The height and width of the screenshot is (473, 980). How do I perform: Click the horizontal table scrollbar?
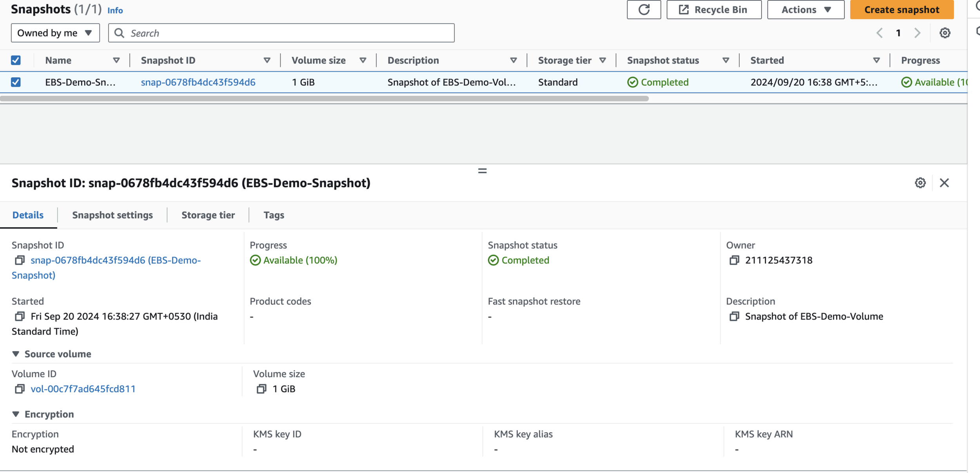324,99
